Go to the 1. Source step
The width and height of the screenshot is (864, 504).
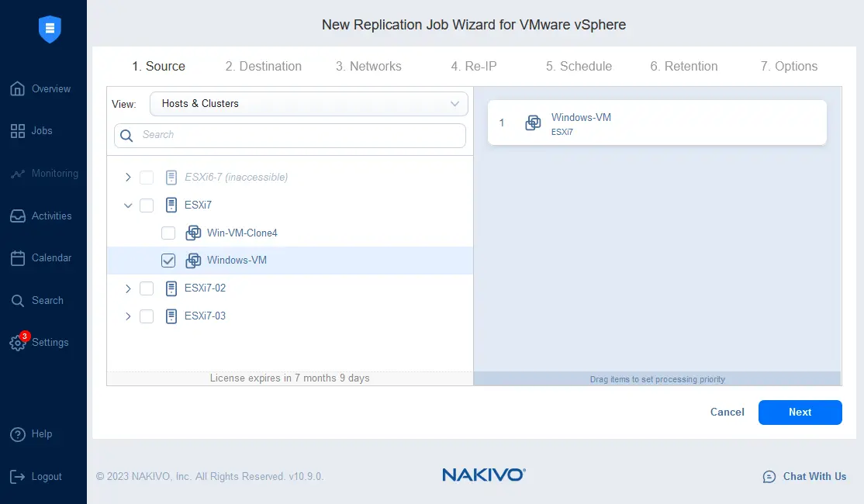[159, 66]
